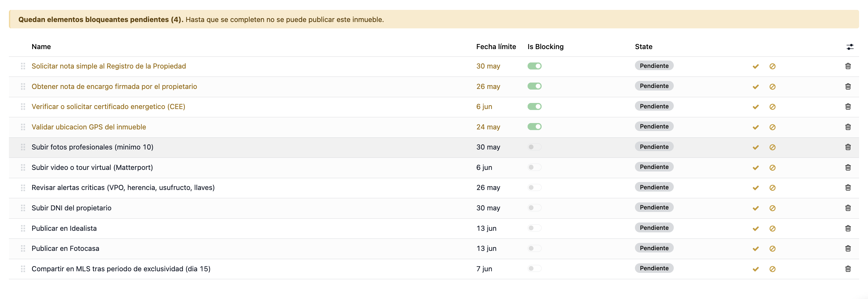
Task: Disable blocking for 'Solicitar nota simple'
Action: tap(534, 66)
